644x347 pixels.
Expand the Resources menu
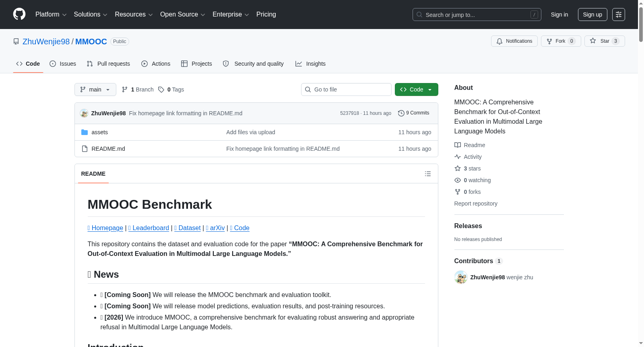pyautogui.click(x=134, y=15)
